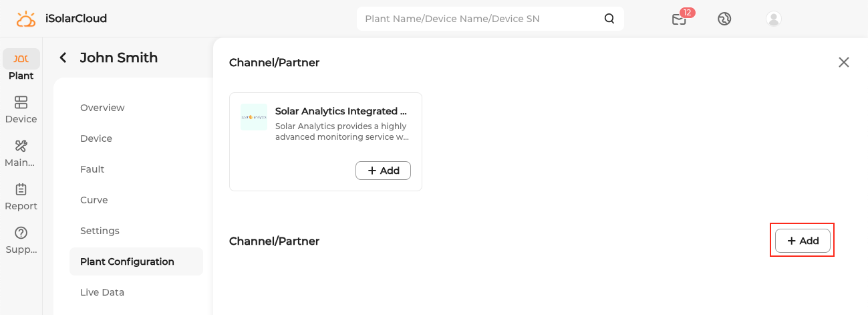Open Plant Configuration menu item

pos(127,261)
